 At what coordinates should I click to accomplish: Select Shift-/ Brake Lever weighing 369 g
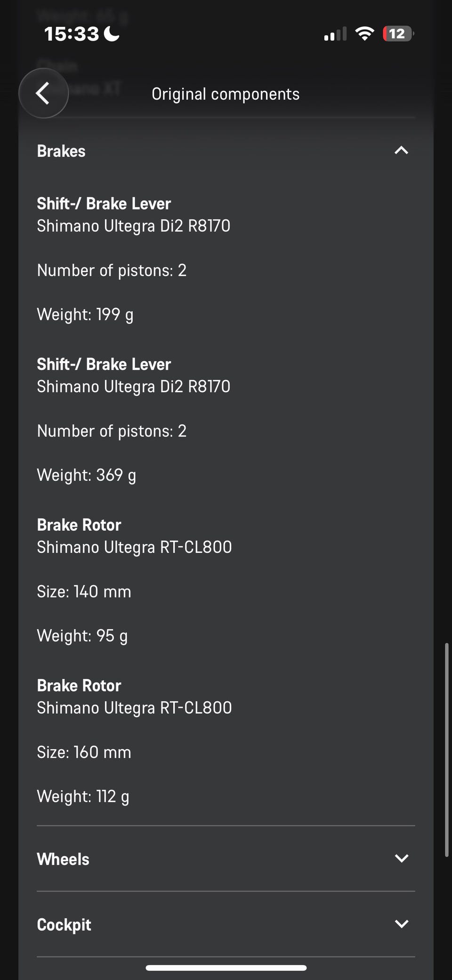click(134, 420)
